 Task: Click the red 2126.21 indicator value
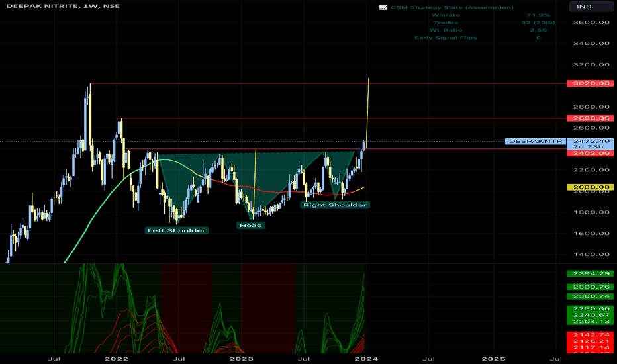(591, 341)
